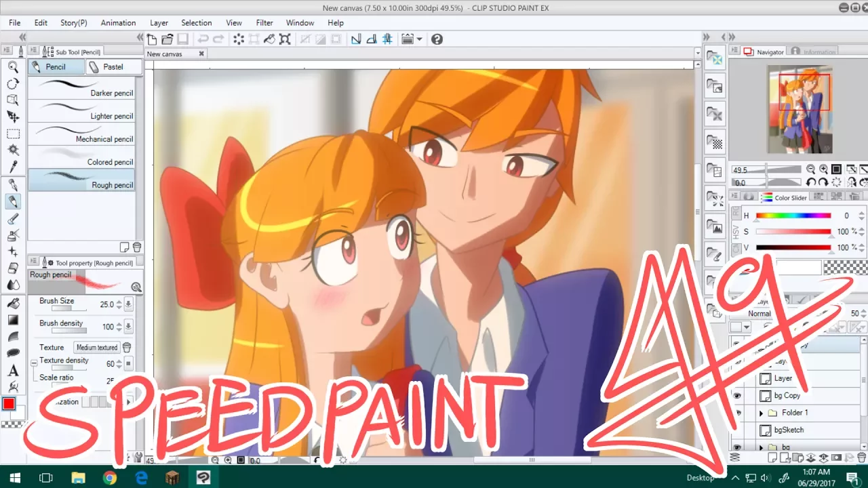Select the Eyedropper tool

pos(13,167)
